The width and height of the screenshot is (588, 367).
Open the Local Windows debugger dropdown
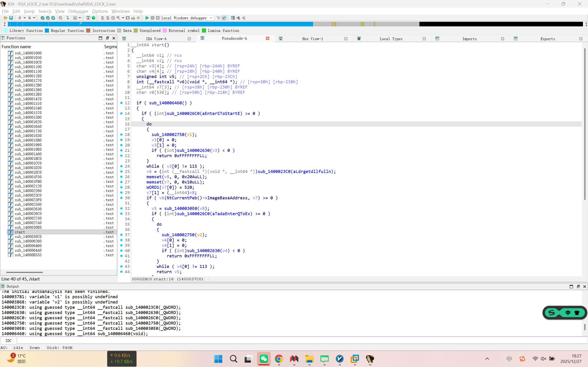211,18
